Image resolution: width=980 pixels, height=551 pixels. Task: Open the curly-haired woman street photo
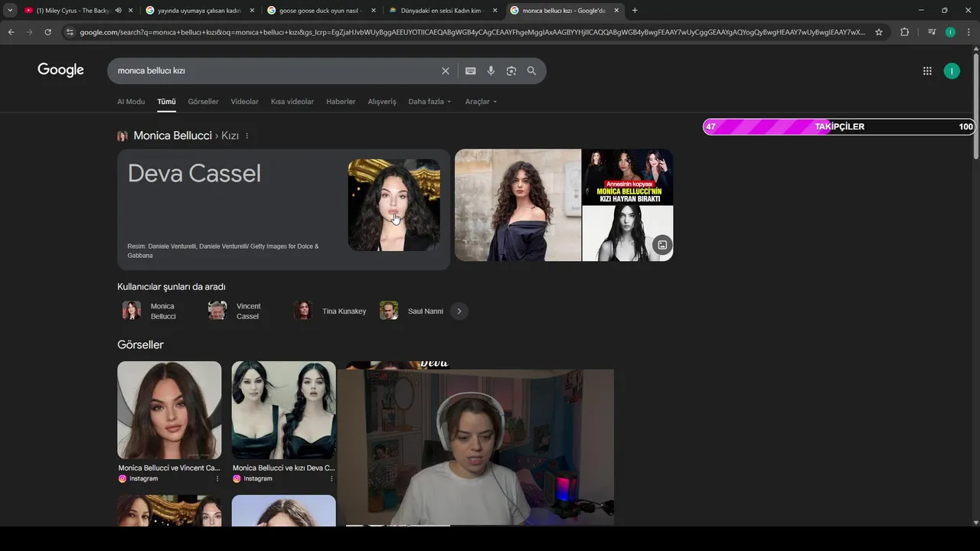coord(518,205)
